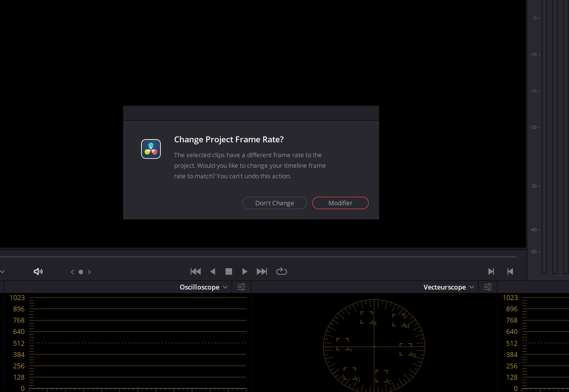Click the Modifier button

pyautogui.click(x=340, y=203)
